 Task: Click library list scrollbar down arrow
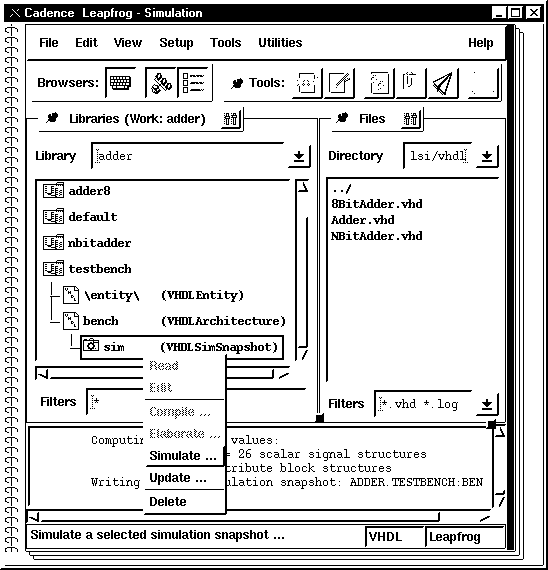pos(303,353)
